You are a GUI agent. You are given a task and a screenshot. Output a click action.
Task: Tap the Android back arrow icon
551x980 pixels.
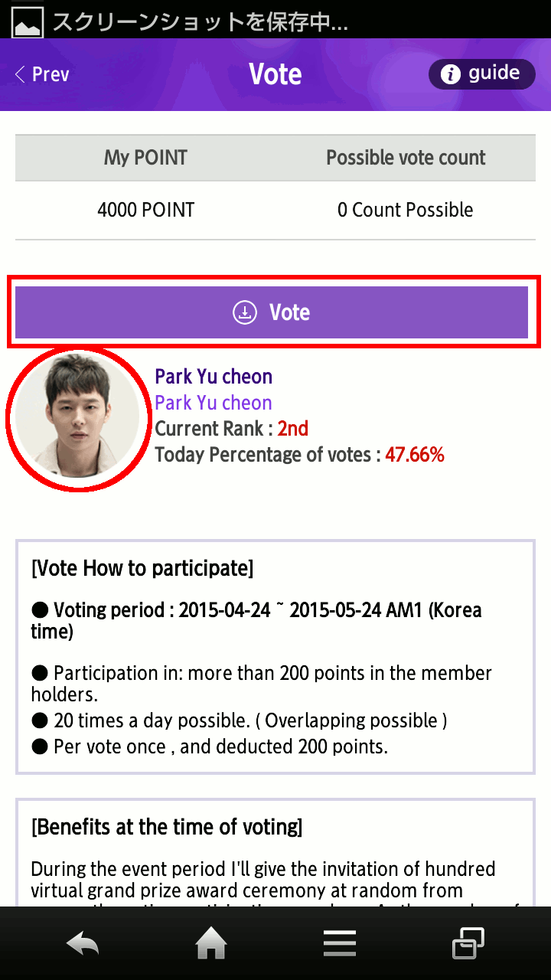(x=83, y=944)
